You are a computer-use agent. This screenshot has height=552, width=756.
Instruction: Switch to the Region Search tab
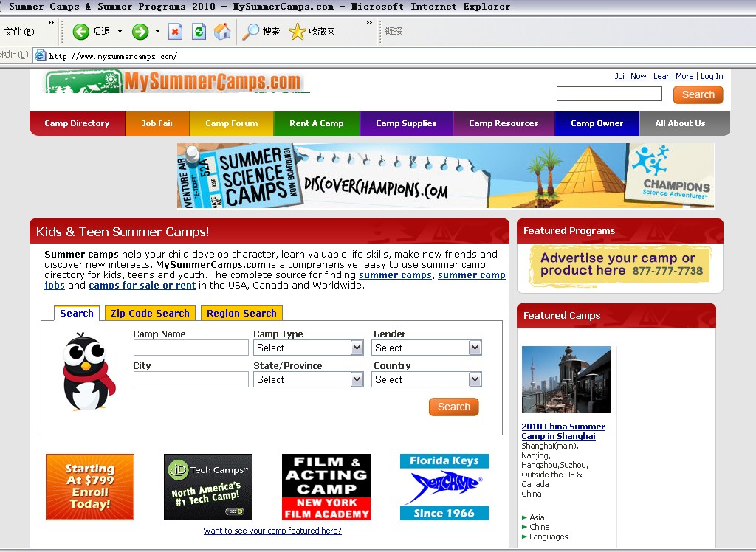point(241,314)
